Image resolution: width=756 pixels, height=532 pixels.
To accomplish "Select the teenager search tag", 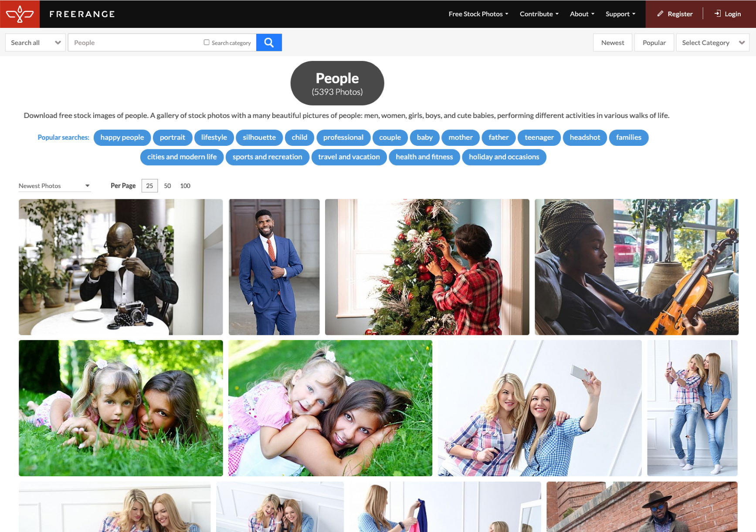I will pos(539,137).
